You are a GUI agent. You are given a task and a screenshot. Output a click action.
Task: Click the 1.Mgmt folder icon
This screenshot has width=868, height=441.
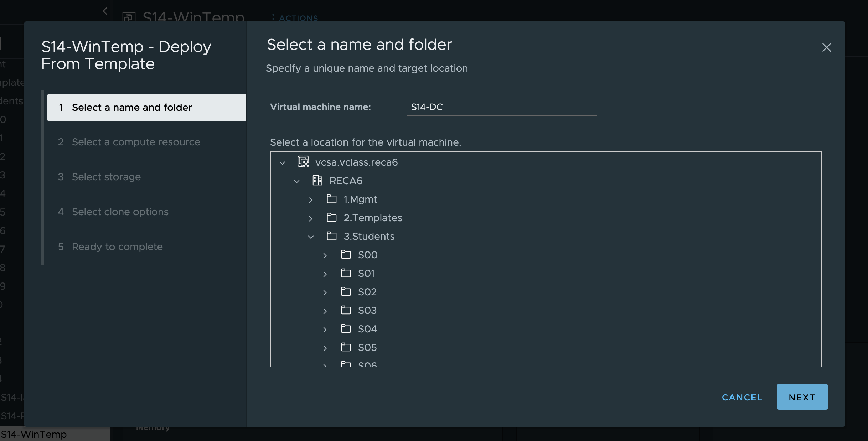coord(331,199)
